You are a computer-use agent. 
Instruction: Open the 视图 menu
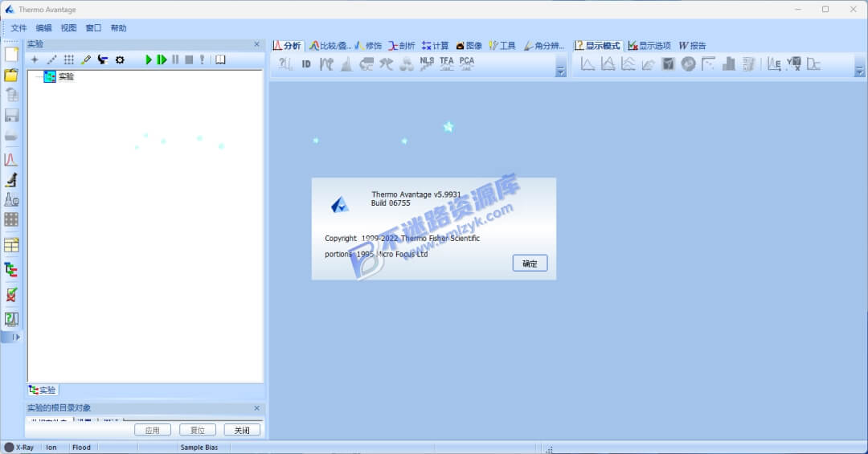[68, 28]
